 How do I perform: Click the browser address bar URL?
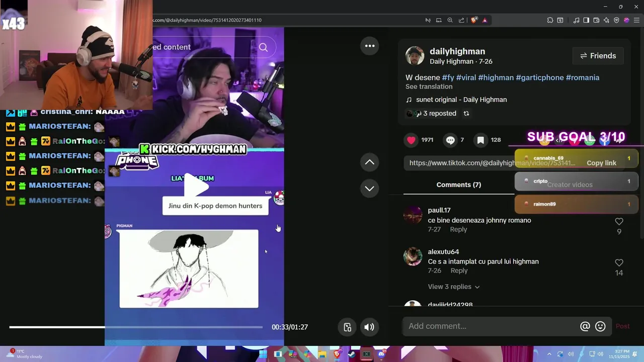pyautogui.click(x=207, y=20)
